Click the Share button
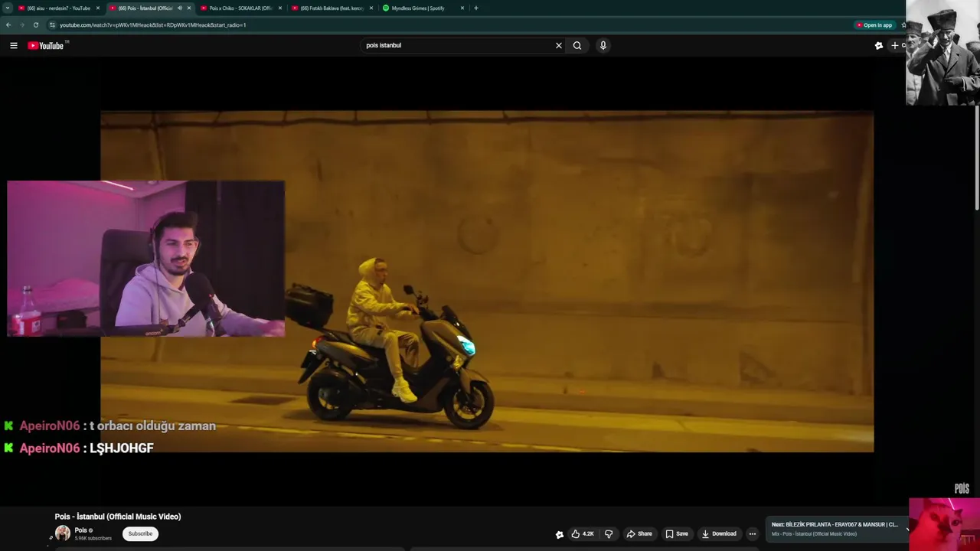The width and height of the screenshot is (980, 551). 639,533
